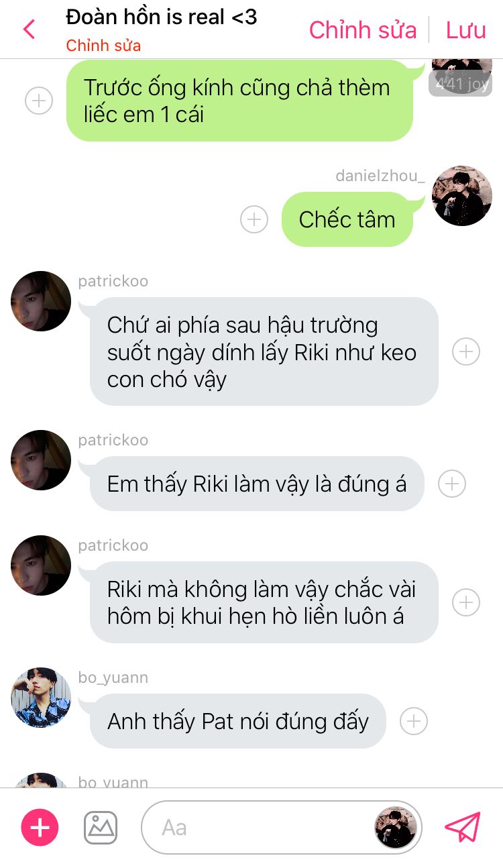Tap chat title "Đoàn hồn is real <3"
The width and height of the screenshot is (503, 868).
(x=162, y=18)
